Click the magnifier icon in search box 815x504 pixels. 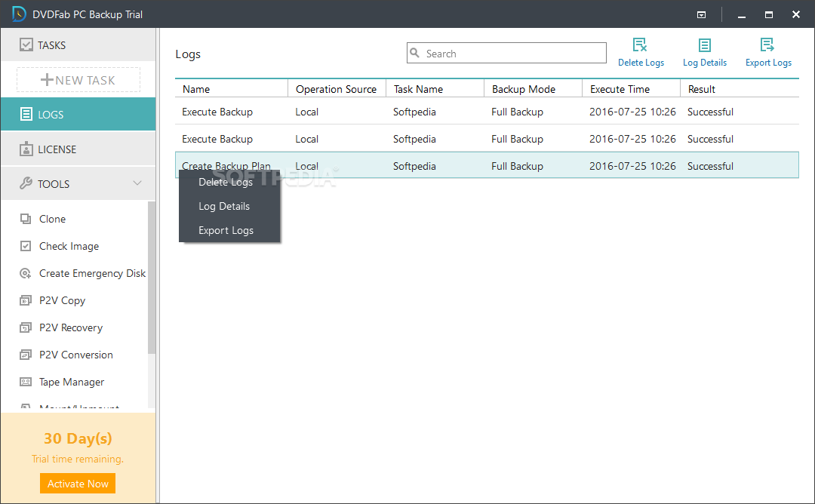[415, 53]
